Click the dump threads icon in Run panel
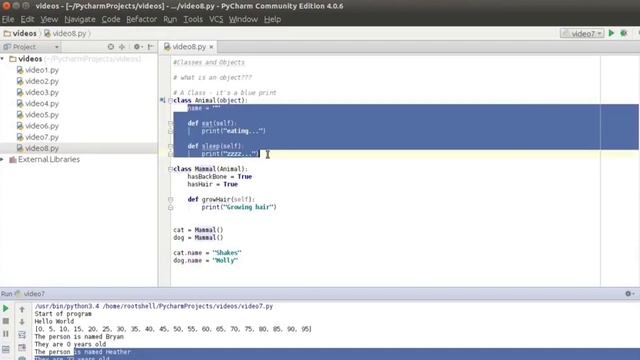640x360 pixels. 6,349
